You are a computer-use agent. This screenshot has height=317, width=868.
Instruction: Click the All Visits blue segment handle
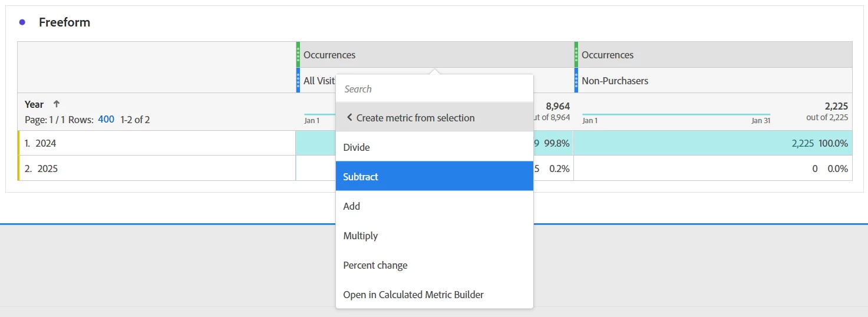(x=298, y=81)
